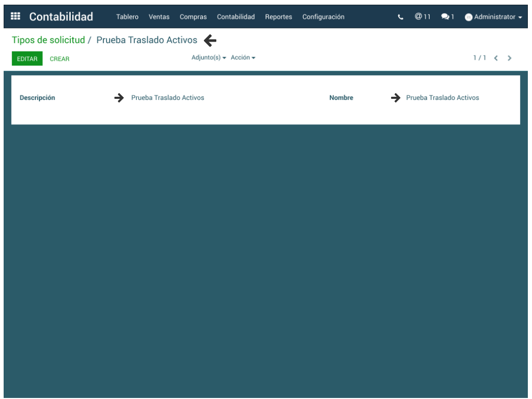Open the Configuración menu
Image resolution: width=532 pixels, height=399 pixels.
coord(323,17)
